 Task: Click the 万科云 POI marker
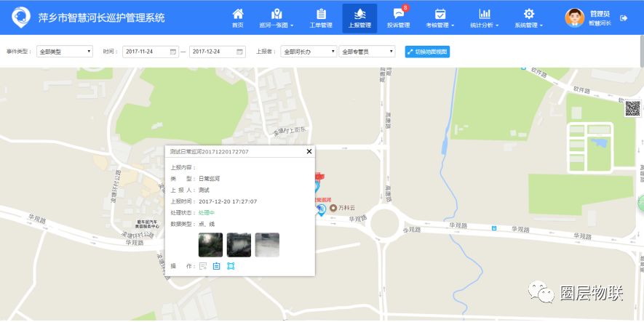tap(333, 208)
